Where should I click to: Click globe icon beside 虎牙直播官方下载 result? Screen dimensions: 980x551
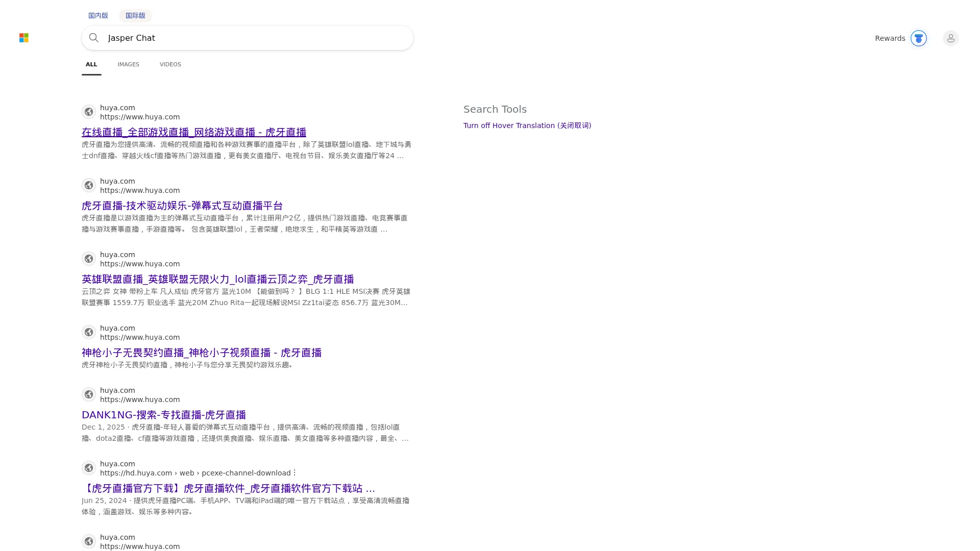[89, 468]
